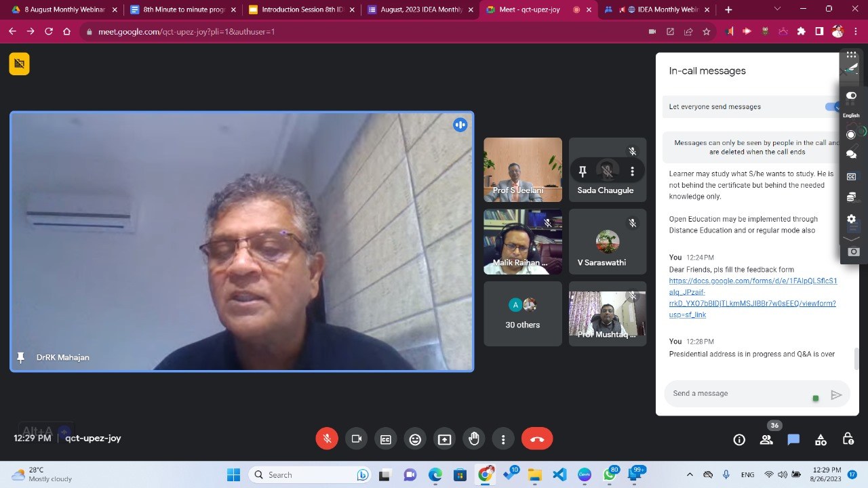The width and height of the screenshot is (868, 488).
Task: Open More options three-dot menu
Action: tap(503, 439)
